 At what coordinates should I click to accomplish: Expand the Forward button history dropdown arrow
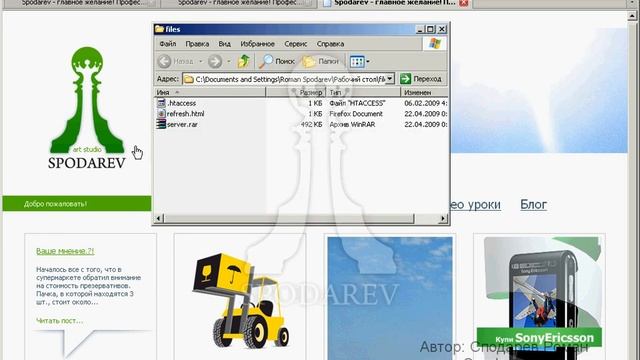click(229, 62)
